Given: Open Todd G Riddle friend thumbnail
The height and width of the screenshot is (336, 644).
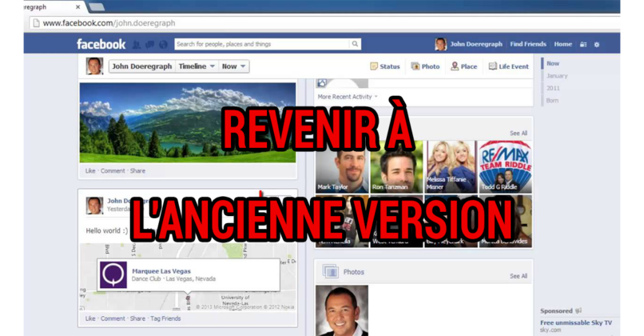Looking at the screenshot, I should click(x=506, y=166).
